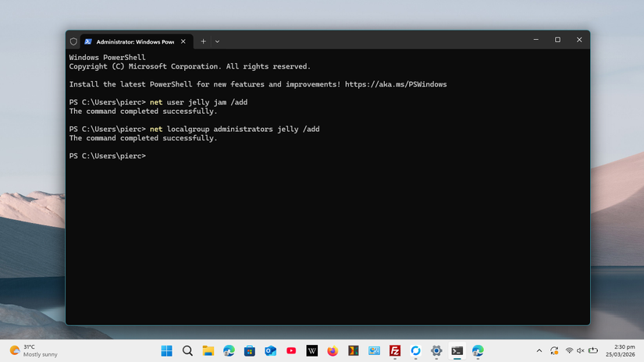Screen dimensions: 644x362
Task: Click the shield icon in the terminal title bar
Action: point(73,41)
